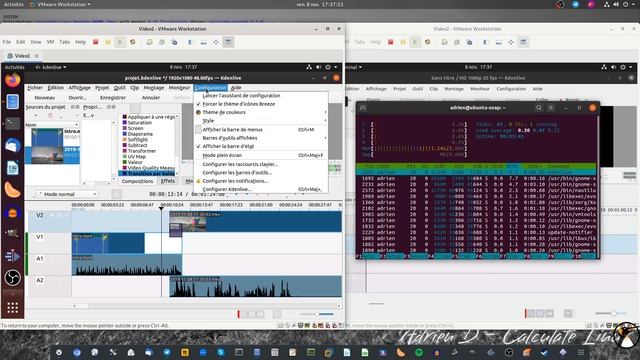Open Kdenlive icon in the Ubuntu dock
Image resolution: width=640 pixels, height=360 pixels.
(x=13, y=256)
